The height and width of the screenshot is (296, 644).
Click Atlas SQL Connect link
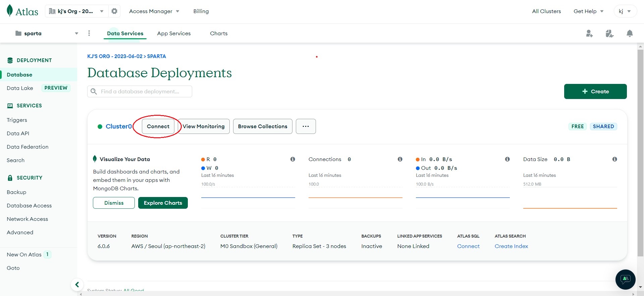point(468,246)
